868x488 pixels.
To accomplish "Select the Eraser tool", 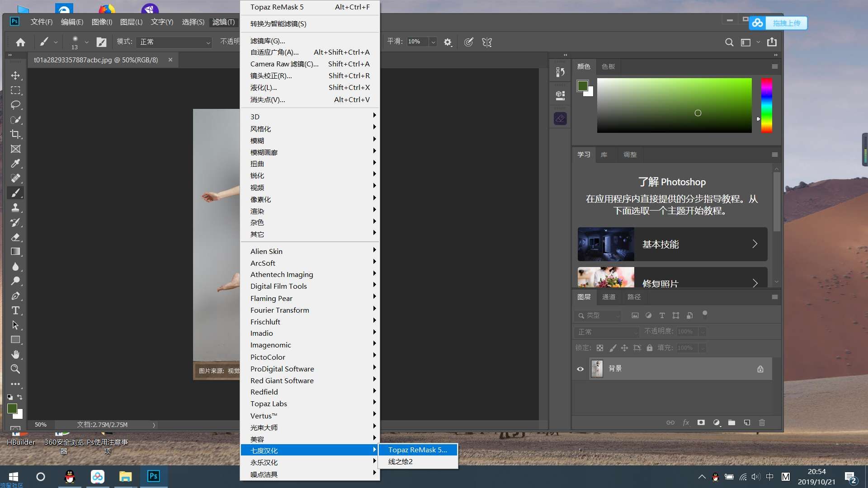I will coord(15,237).
